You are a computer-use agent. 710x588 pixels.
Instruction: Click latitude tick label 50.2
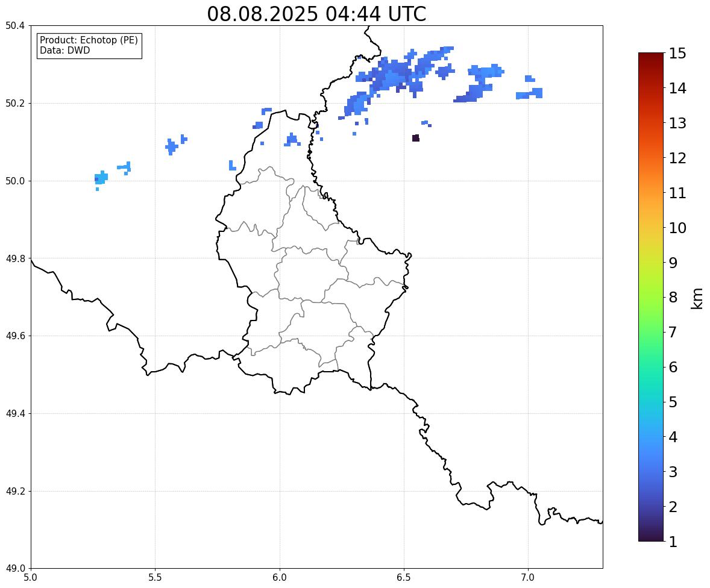(15, 103)
